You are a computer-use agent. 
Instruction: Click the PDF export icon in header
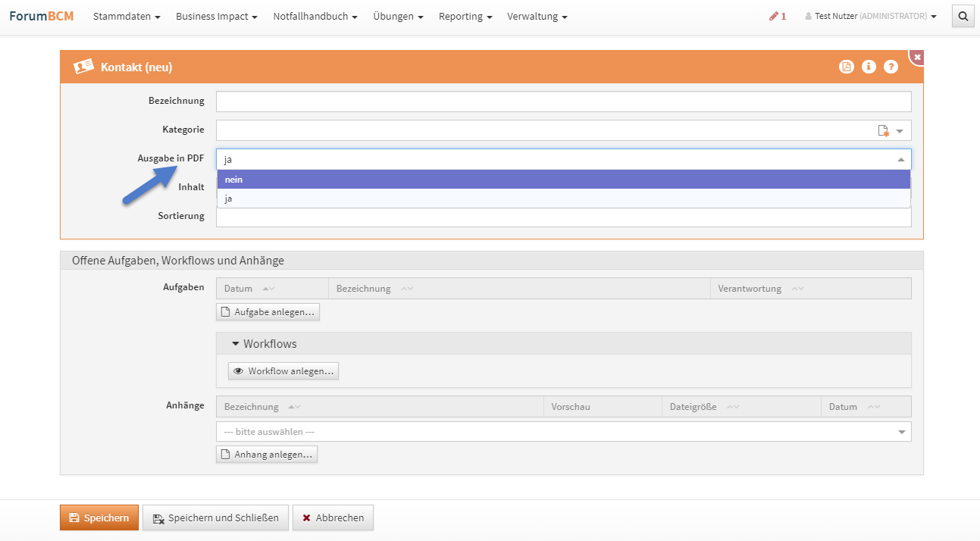[846, 67]
